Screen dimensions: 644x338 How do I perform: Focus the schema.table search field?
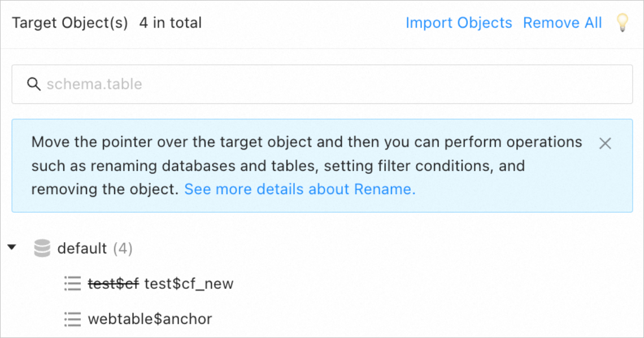click(x=322, y=84)
